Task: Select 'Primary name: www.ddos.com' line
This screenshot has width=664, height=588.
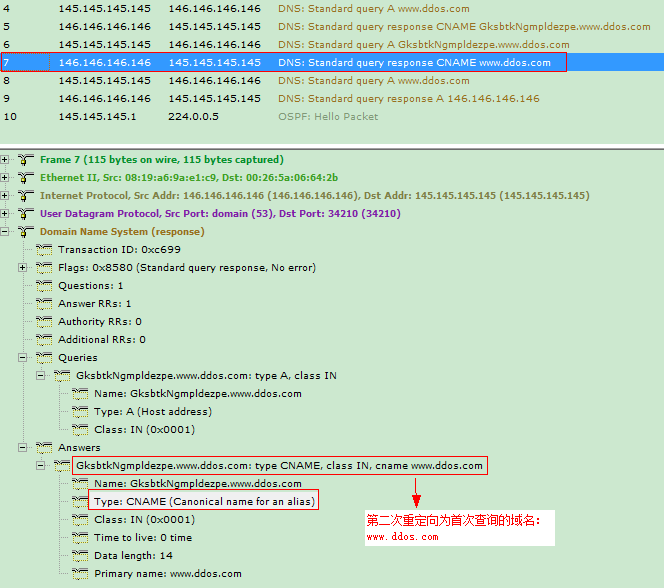Action: click(x=168, y=574)
